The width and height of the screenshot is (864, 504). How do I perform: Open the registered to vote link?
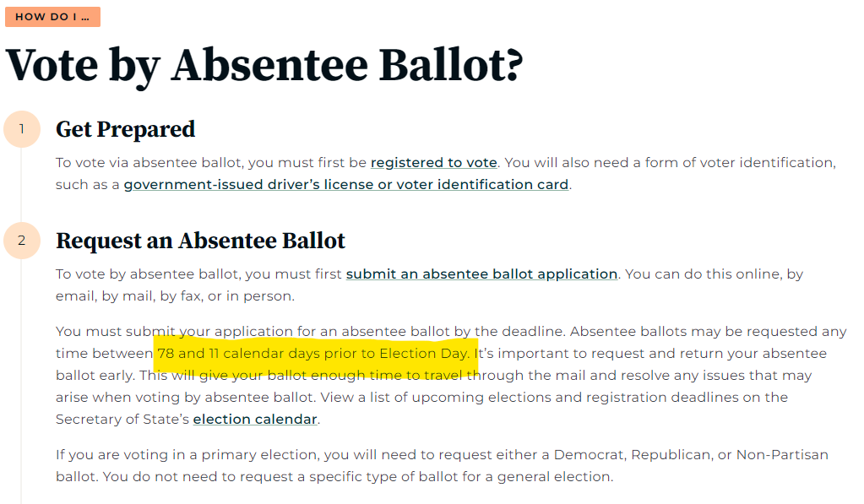(433, 162)
